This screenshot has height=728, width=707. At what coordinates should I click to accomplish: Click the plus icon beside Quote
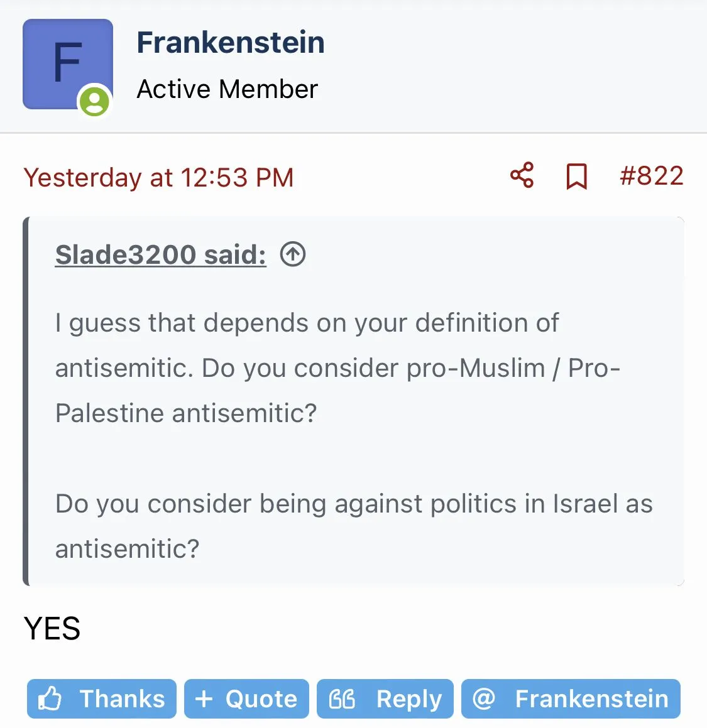tap(204, 698)
